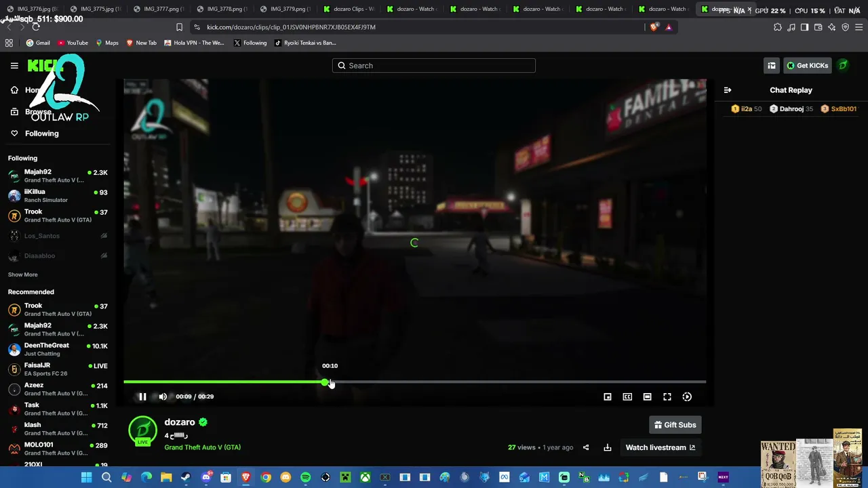Image resolution: width=868 pixels, height=488 pixels.
Task: Reload the page
Action: point(35,27)
